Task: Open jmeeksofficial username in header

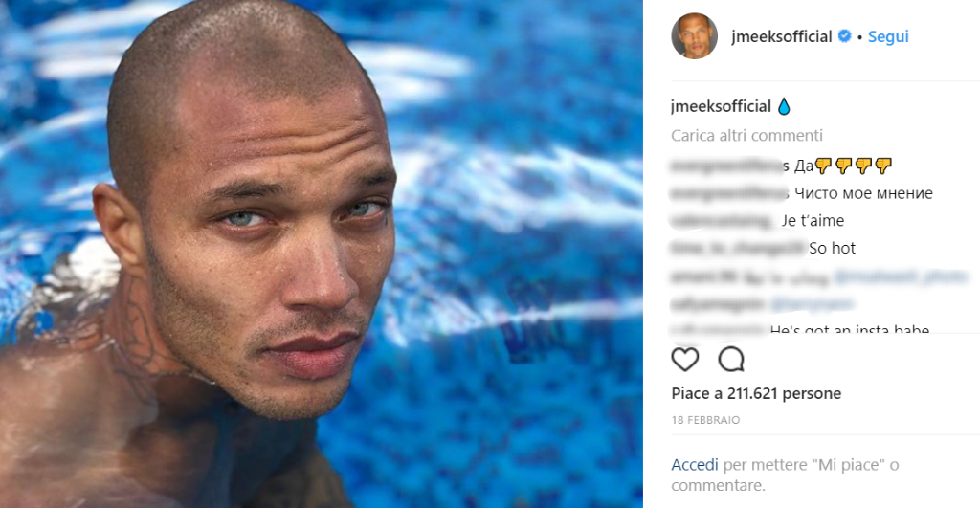Action: [781, 36]
